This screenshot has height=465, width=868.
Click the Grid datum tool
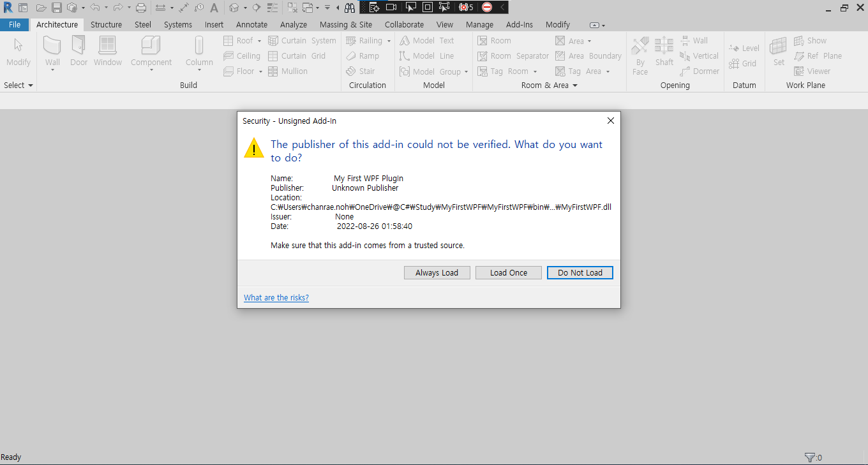(742, 64)
